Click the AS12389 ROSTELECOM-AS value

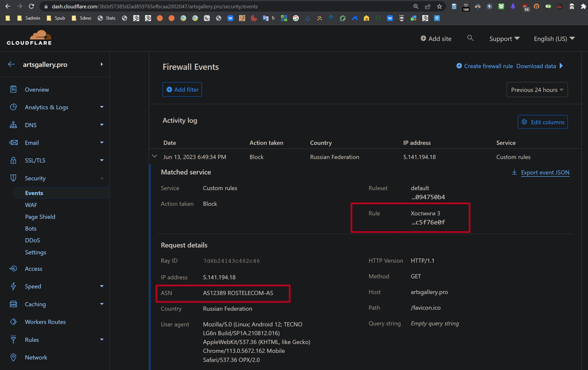(x=238, y=293)
